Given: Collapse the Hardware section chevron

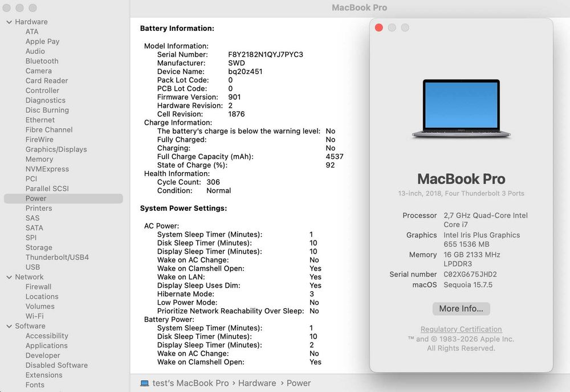Looking at the screenshot, I should pyautogui.click(x=9, y=22).
